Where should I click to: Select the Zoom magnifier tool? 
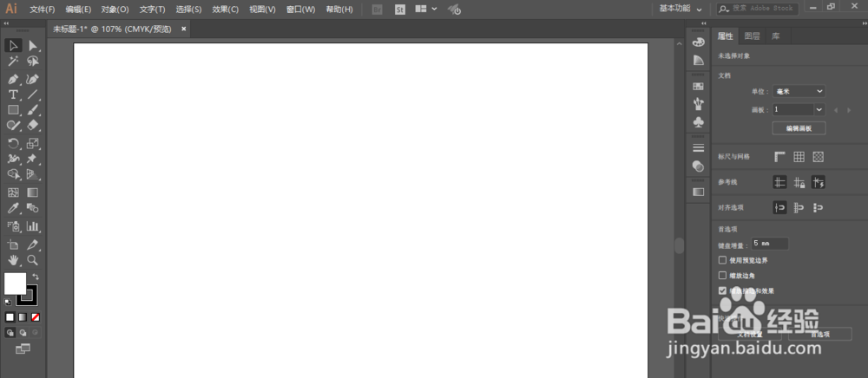click(33, 260)
